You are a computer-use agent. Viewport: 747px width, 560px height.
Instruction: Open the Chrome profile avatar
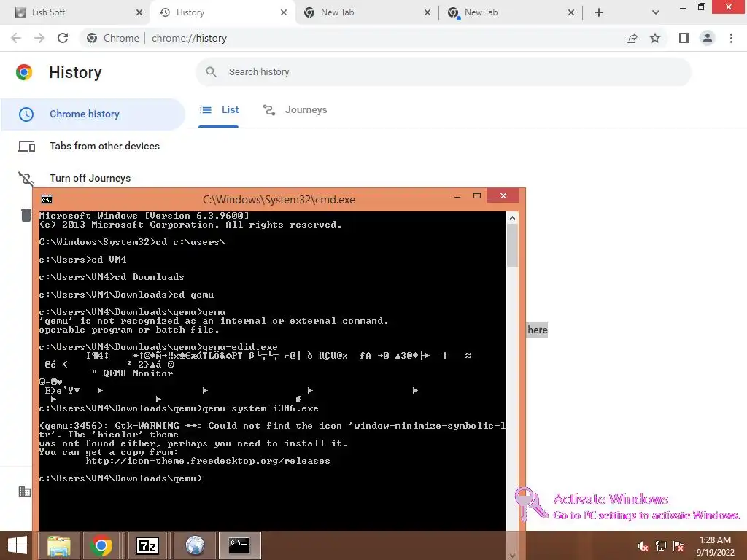[708, 38]
